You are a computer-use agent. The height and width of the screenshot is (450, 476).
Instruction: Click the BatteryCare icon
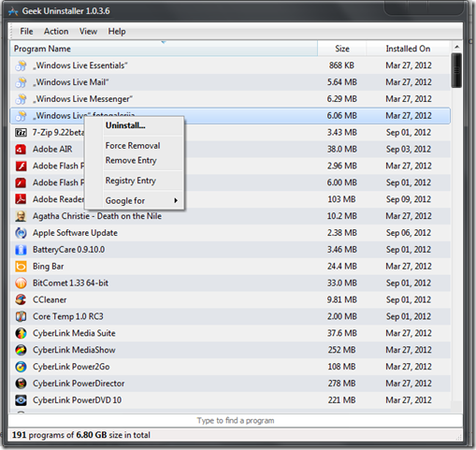pyautogui.click(x=21, y=250)
